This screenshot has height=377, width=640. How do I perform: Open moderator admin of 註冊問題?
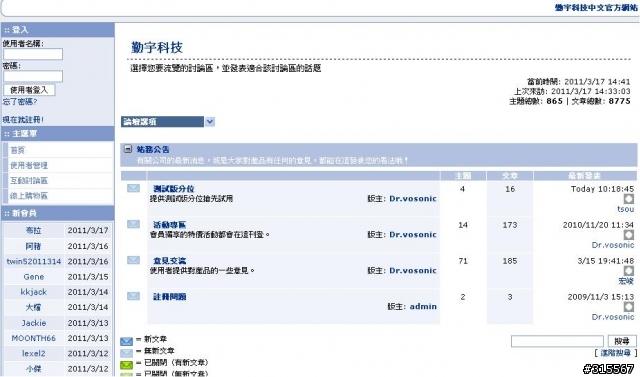pyautogui.click(x=423, y=306)
